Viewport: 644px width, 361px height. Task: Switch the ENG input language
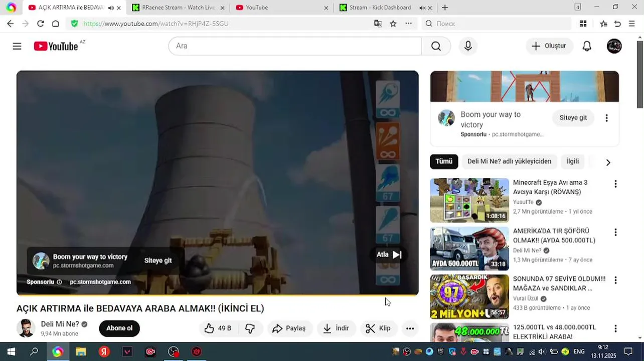[x=579, y=351]
